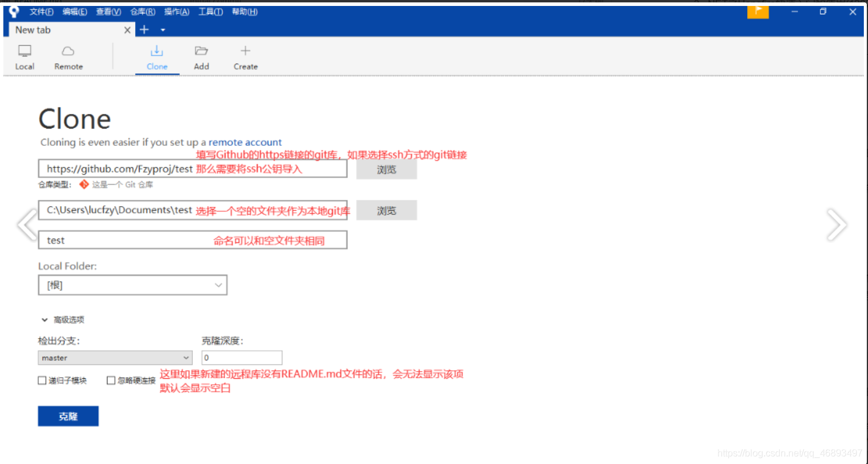This screenshot has height=464, width=868.
Task: Open a new tab with the plus icon
Action: (x=143, y=29)
